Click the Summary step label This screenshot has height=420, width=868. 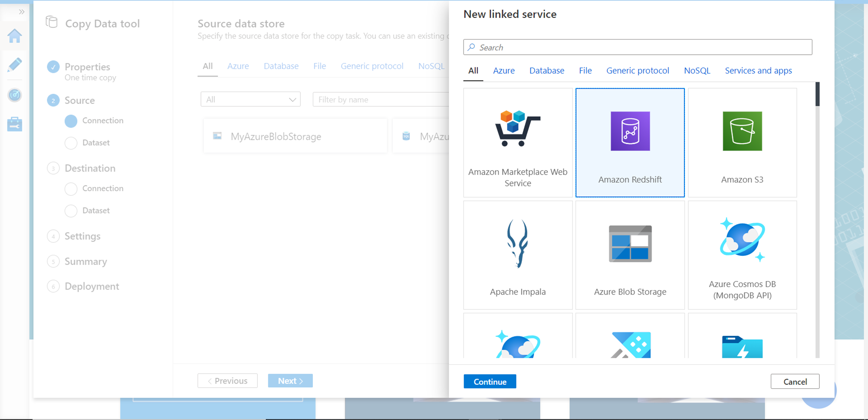click(x=86, y=261)
